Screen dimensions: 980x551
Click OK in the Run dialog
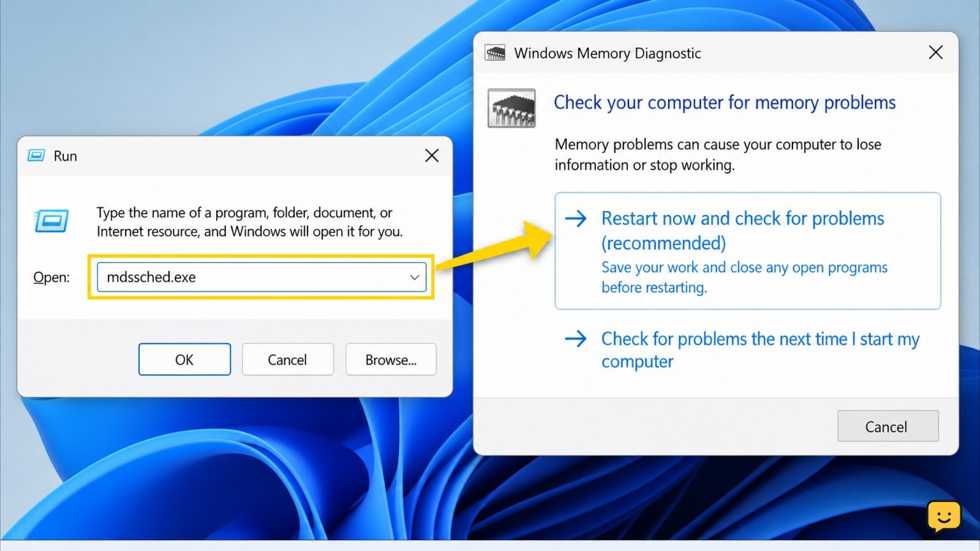(184, 359)
